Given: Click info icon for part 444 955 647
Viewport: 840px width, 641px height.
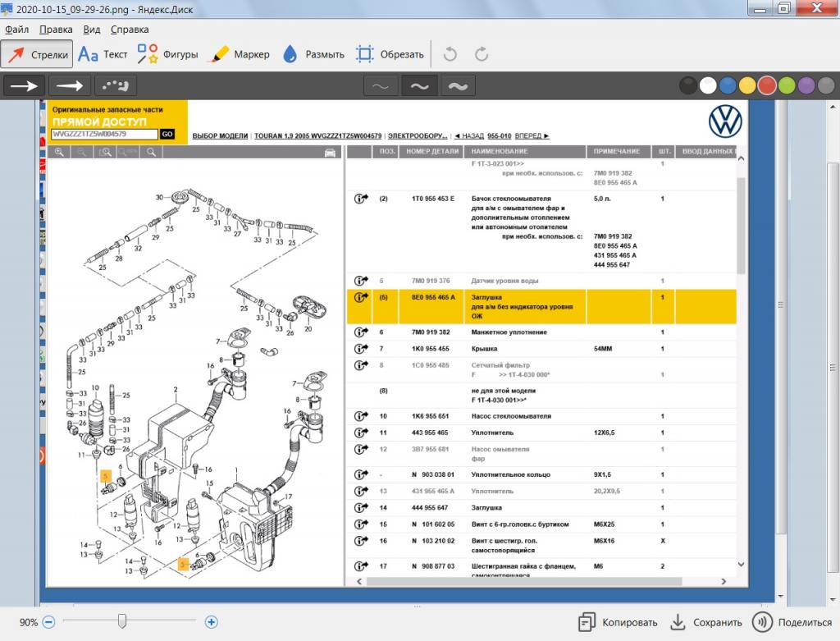Looking at the screenshot, I should pyautogui.click(x=361, y=507).
